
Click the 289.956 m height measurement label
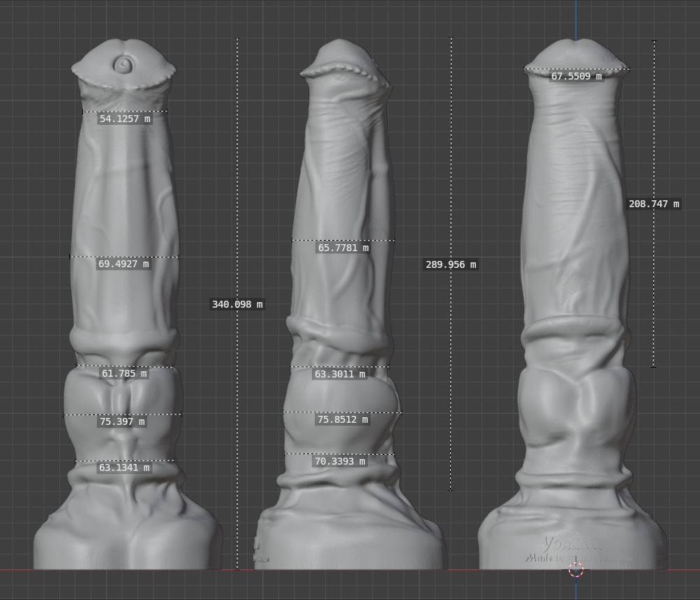pyautogui.click(x=451, y=265)
